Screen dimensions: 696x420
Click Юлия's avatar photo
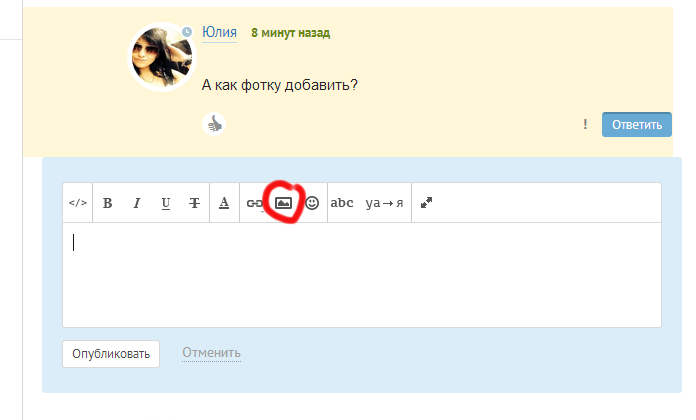[x=162, y=57]
